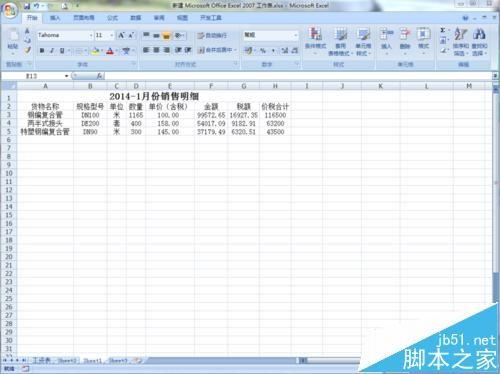
Task: Toggle Top Align for cells
Action: coord(146,35)
